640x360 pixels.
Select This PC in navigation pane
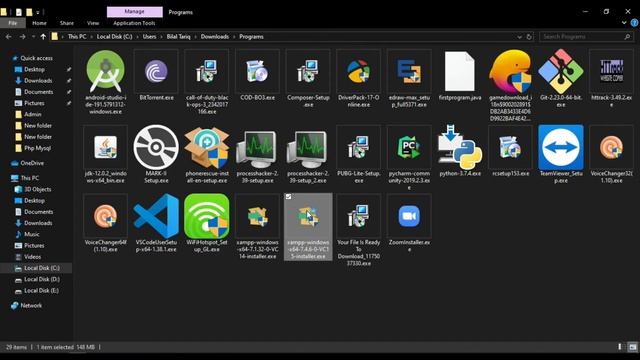click(30, 178)
